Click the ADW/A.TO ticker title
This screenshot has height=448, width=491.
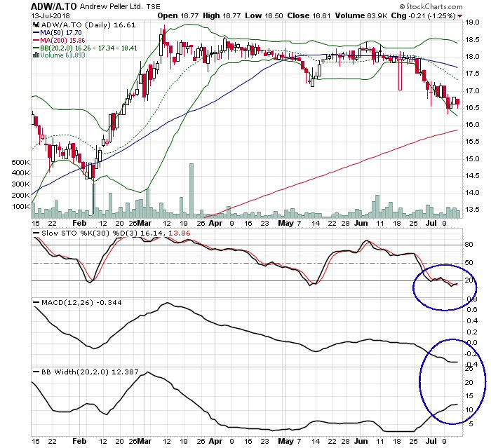pos(53,6)
